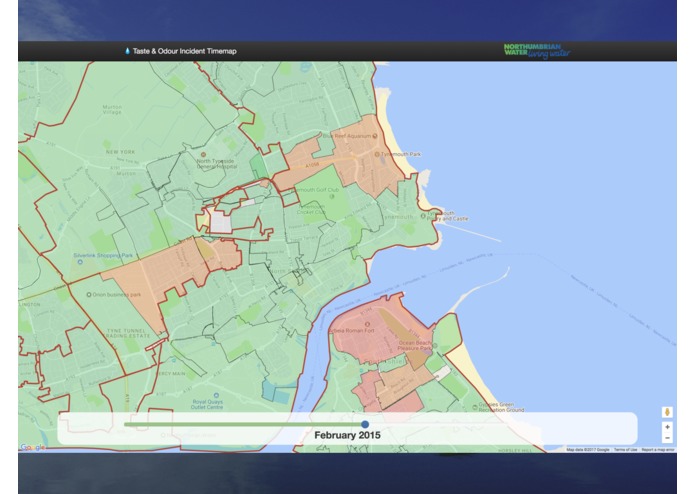Click the Murton Village map label
Viewport: 695px width, 494px height.
tap(112, 109)
